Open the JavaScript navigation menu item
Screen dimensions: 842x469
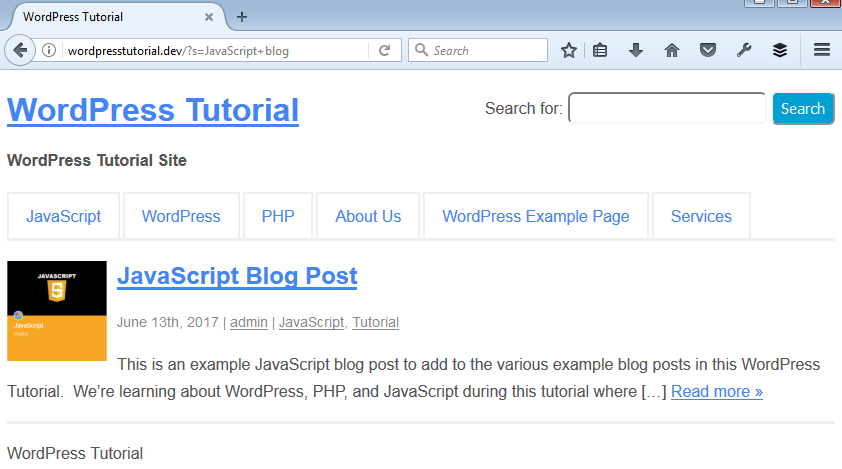(x=64, y=216)
